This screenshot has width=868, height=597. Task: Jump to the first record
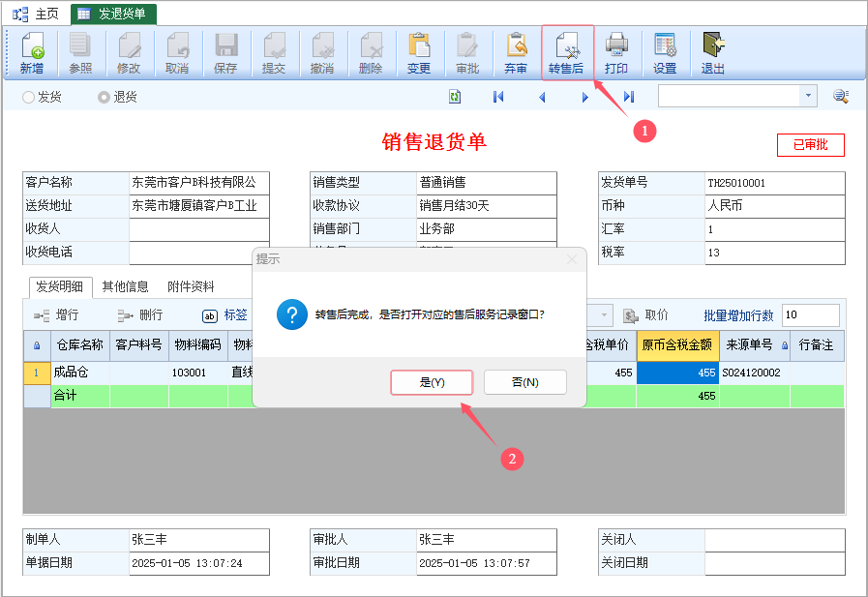[x=498, y=97]
